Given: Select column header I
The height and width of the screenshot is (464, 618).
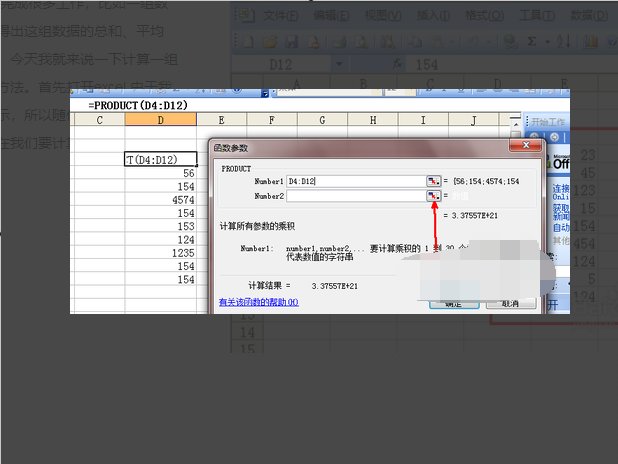Looking at the screenshot, I should click(423, 120).
